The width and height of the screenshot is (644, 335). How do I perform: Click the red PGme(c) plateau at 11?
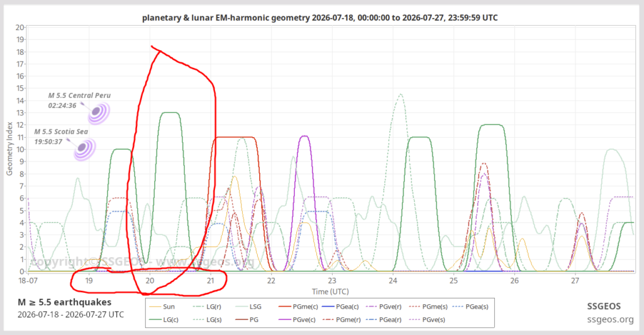click(x=234, y=137)
